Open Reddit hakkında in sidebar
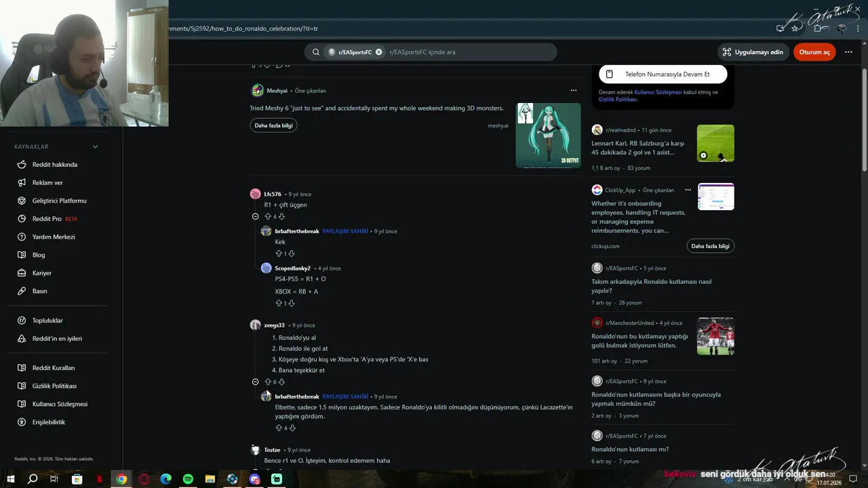This screenshot has width=868, height=488. [55, 165]
